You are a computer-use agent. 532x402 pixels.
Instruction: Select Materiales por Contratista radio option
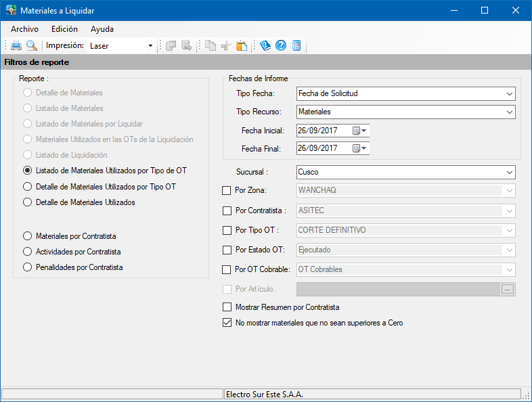(28, 236)
